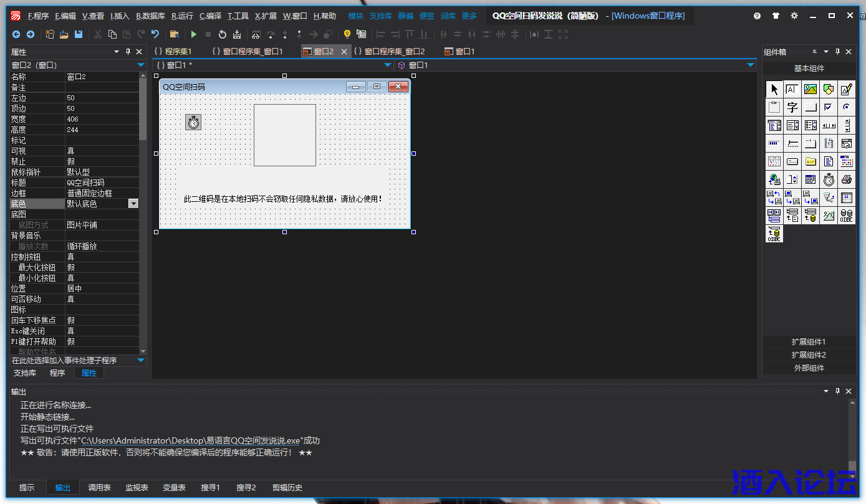Select the picture box component
The image size is (866, 504).
(x=810, y=88)
